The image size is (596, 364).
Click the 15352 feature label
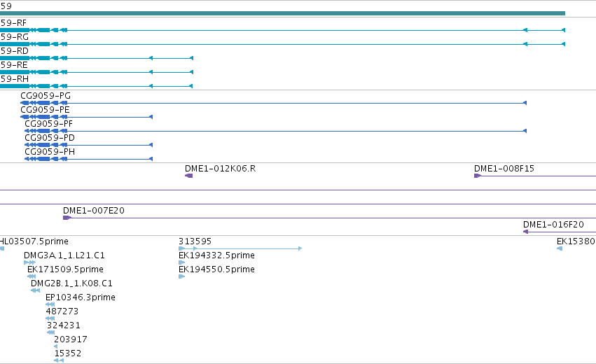[68, 353]
